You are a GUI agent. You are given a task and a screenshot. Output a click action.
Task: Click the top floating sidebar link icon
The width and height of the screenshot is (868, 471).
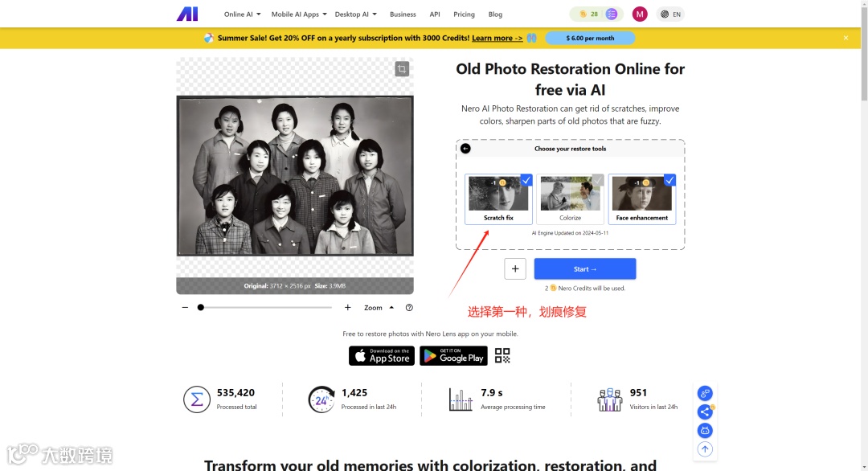click(705, 394)
